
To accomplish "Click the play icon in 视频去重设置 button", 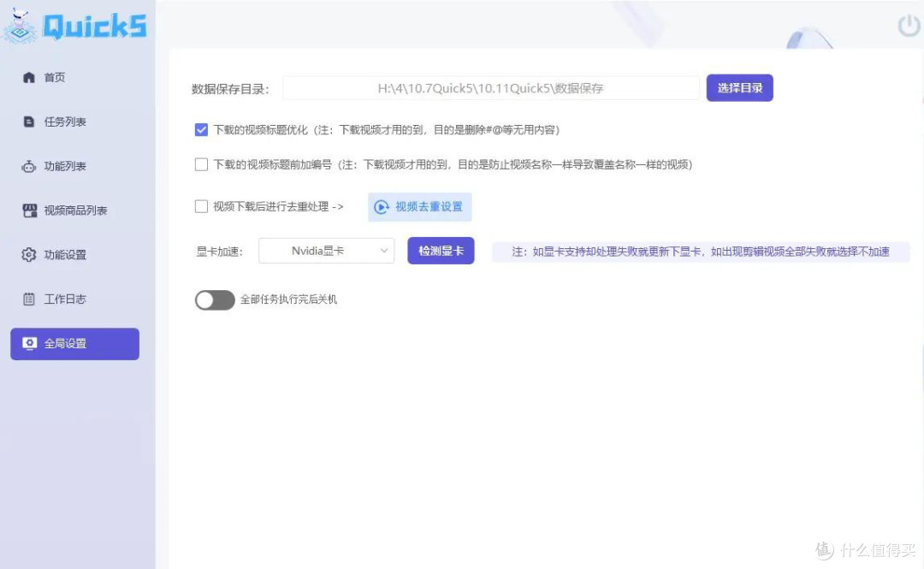I will (x=382, y=207).
